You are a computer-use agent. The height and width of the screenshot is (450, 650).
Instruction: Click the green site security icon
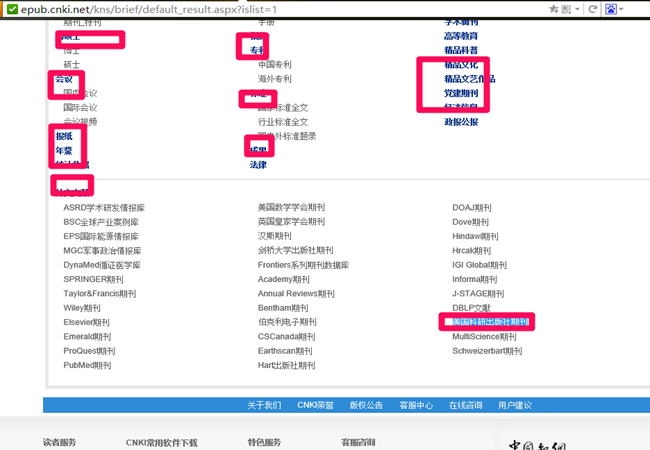pyautogui.click(x=12, y=9)
